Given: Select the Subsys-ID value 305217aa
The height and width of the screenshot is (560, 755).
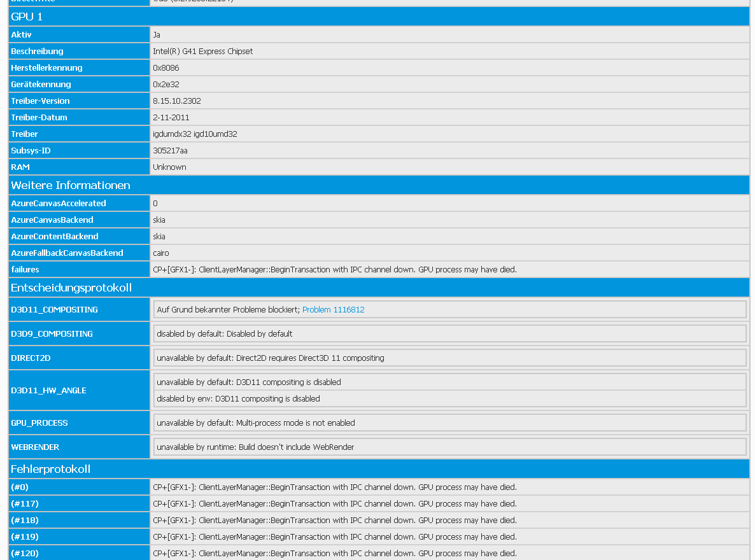Looking at the screenshot, I should point(170,151).
